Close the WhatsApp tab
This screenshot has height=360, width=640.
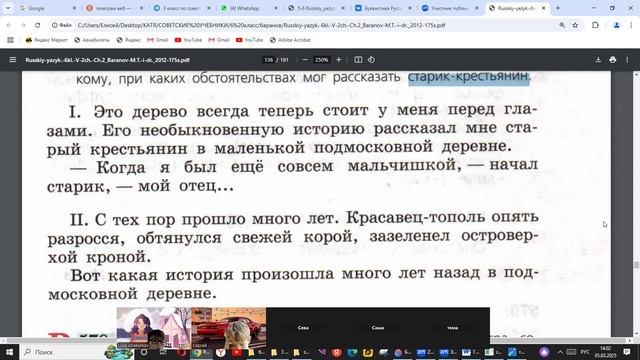point(276,8)
